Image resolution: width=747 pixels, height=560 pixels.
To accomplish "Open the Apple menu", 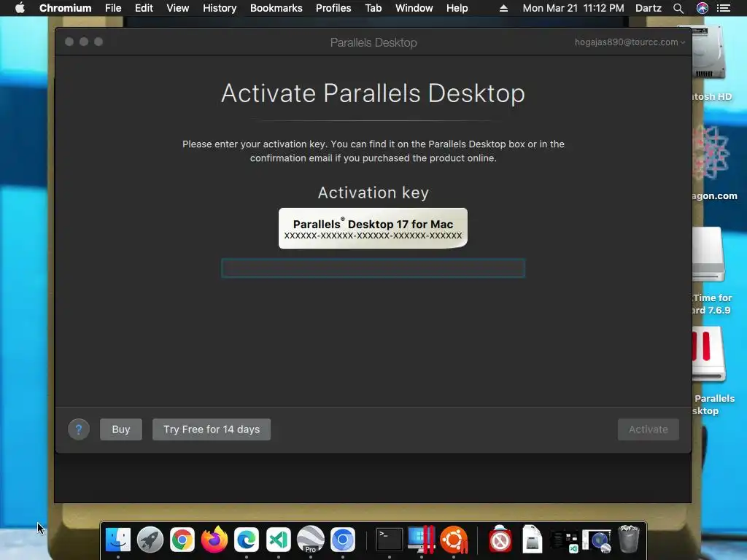I will point(20,8).
